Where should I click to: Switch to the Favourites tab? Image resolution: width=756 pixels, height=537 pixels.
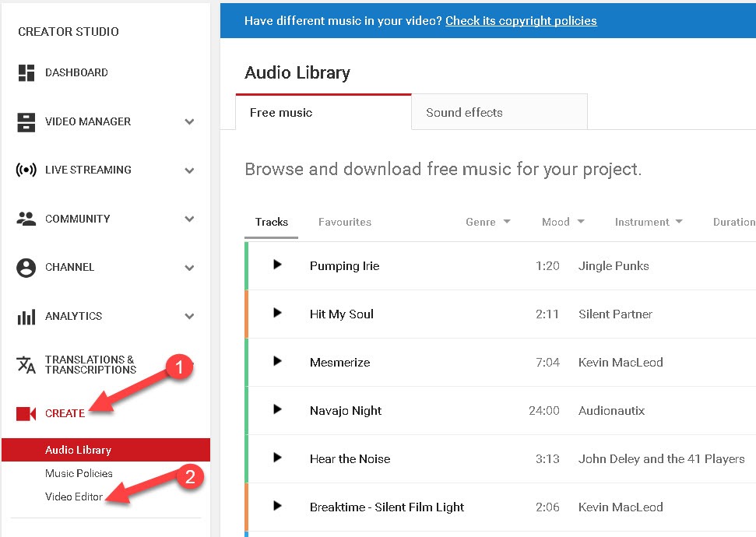click(x=345, y=222)
